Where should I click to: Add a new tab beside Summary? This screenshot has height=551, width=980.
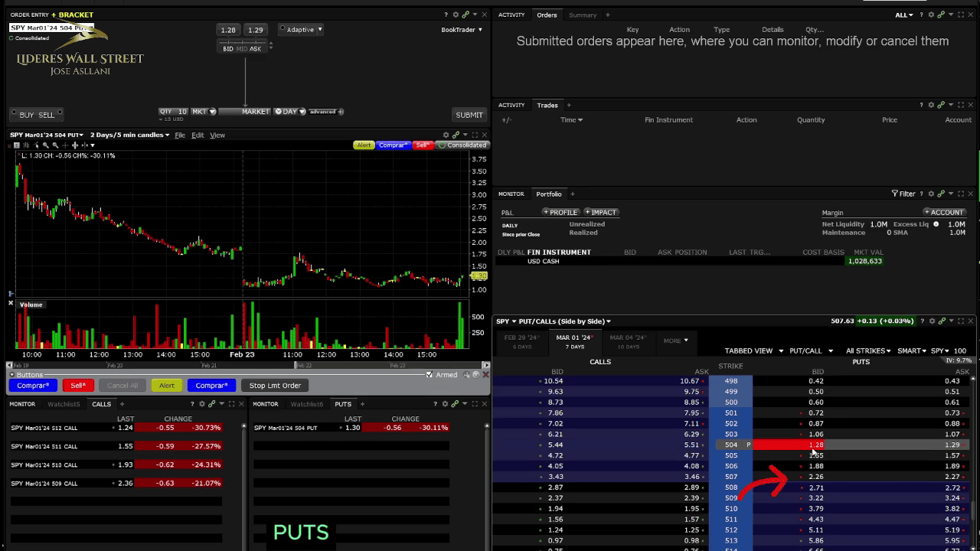point(608,15)
